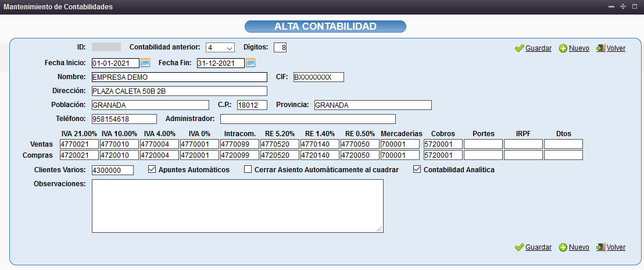Click Compras IVA 0% field 4720001
The width and height of the screenshot is (644, 270).
tap(200, 155)
